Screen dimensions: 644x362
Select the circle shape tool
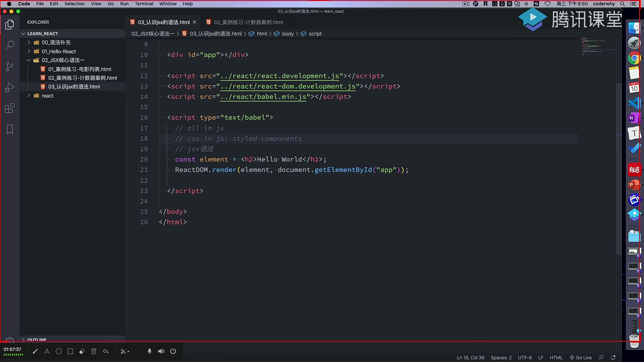point(59,351)
